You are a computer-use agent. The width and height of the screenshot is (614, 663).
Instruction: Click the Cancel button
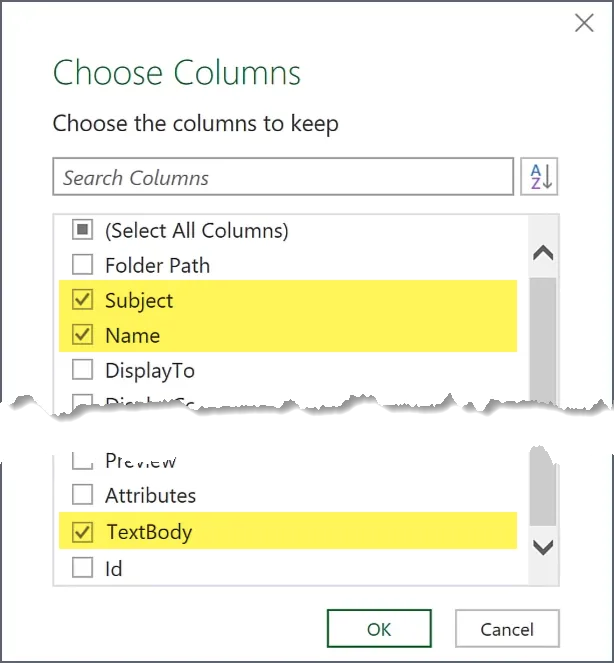(x=506, y=629)
